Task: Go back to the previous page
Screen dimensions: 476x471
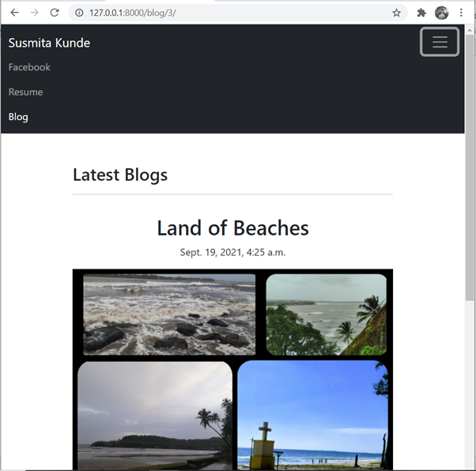Action: [14, 13]
